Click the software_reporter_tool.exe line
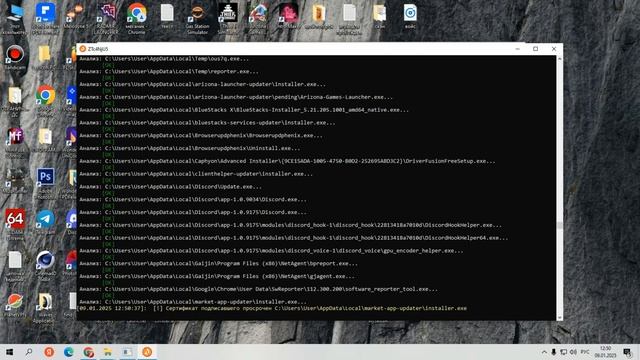 click(258, 289)
